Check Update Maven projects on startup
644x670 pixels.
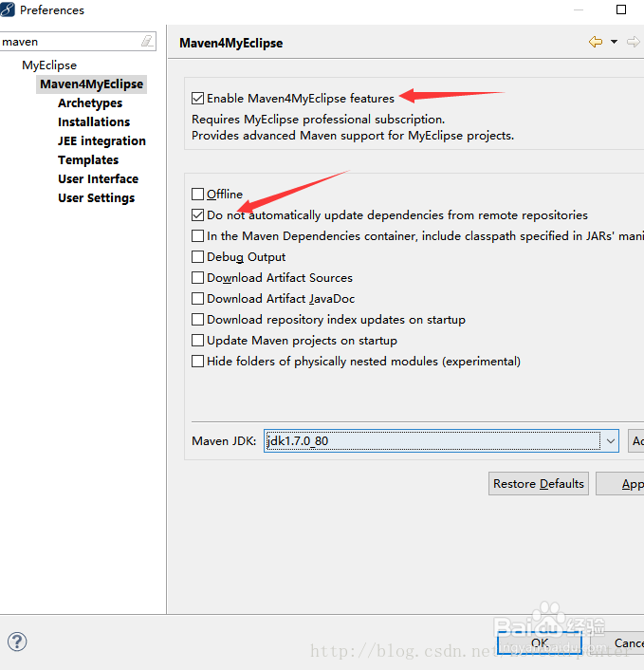click(x=197, y=340)
